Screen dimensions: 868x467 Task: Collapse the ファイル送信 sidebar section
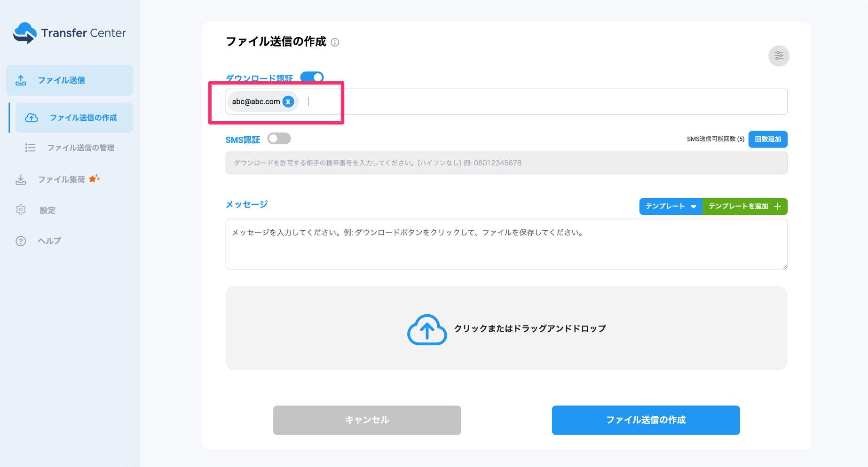tap(70, 80)
